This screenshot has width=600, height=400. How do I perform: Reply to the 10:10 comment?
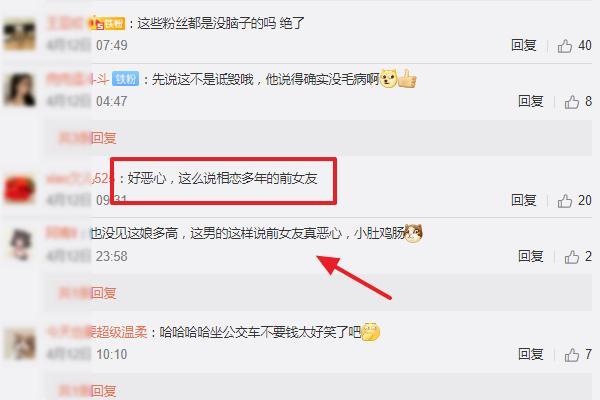click(x=531, y=354)
